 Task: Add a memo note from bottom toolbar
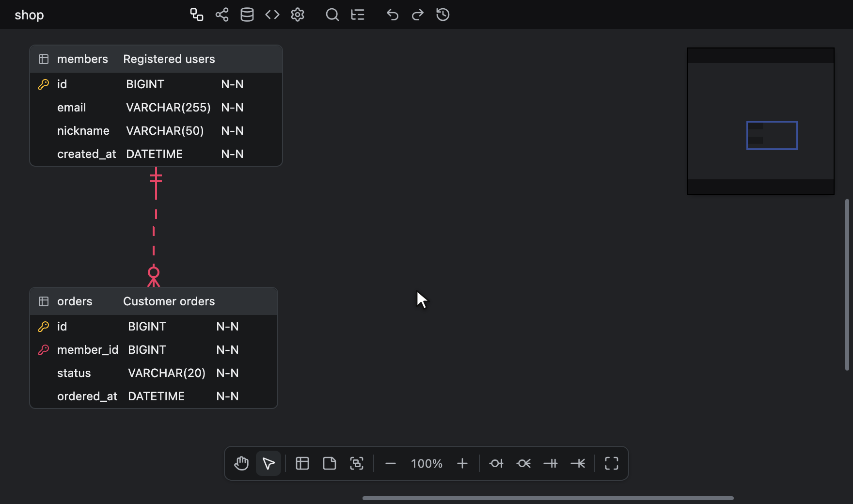pyautogui.click(x=330, y=463)
